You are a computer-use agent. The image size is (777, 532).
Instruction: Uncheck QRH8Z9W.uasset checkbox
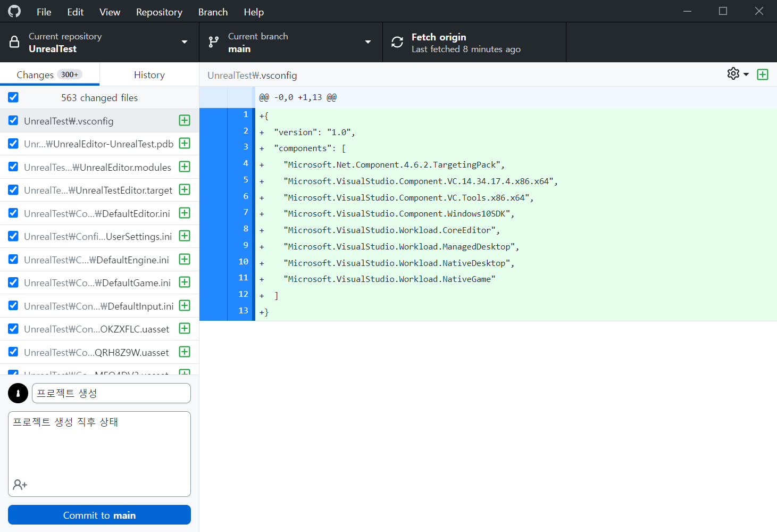[13, 352]
